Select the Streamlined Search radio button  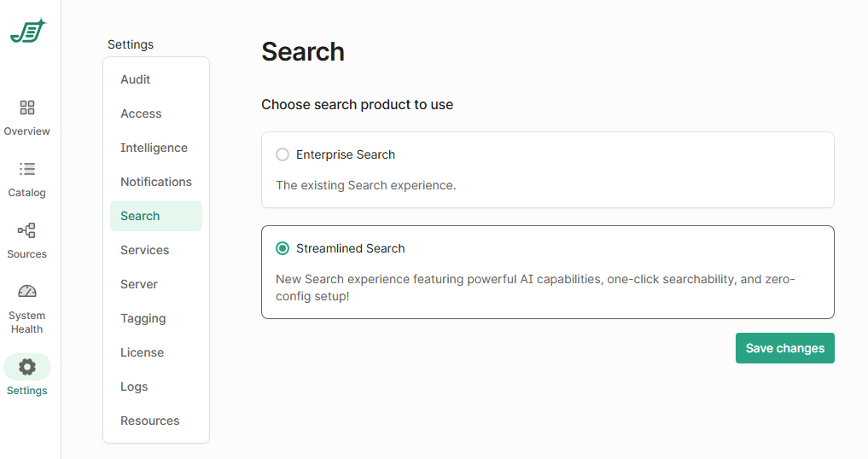(283, 248)
